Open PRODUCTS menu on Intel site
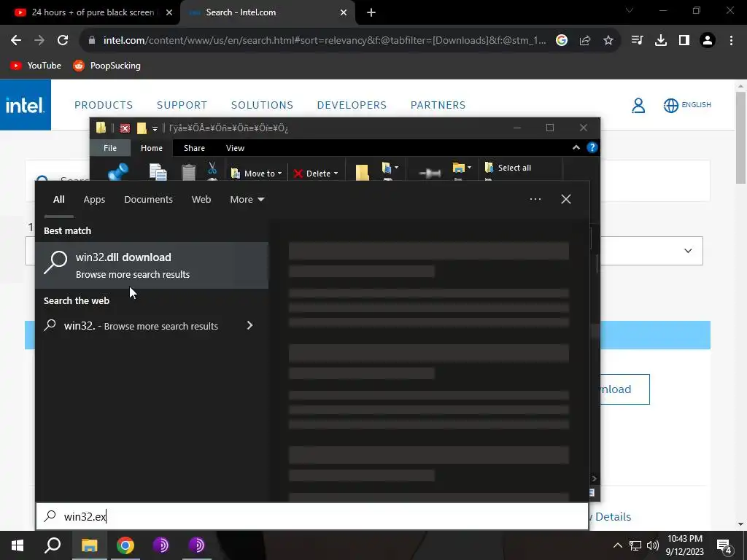 (104, 105)
